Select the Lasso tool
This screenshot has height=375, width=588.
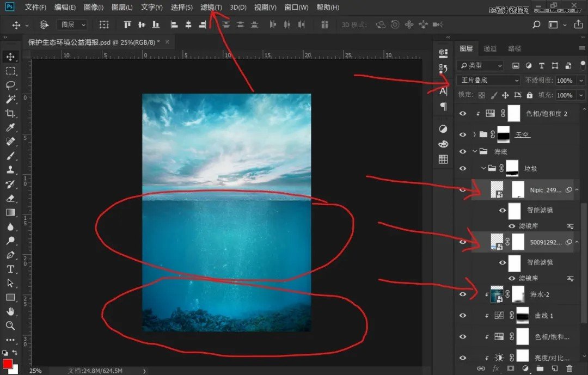(x=11, y=85)
